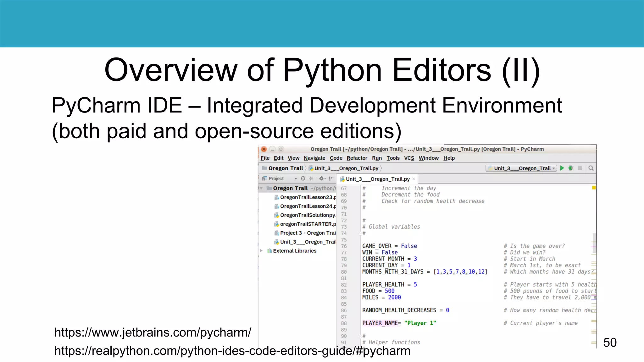644x362 pixels.
Task: Click the '# Is the game over?' comment
Action: point(534,246)
